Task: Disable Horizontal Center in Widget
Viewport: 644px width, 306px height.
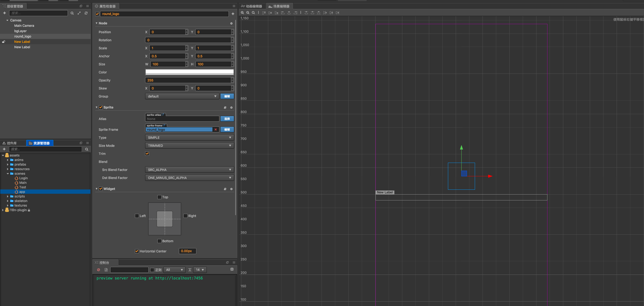Action: pos(137,251)
